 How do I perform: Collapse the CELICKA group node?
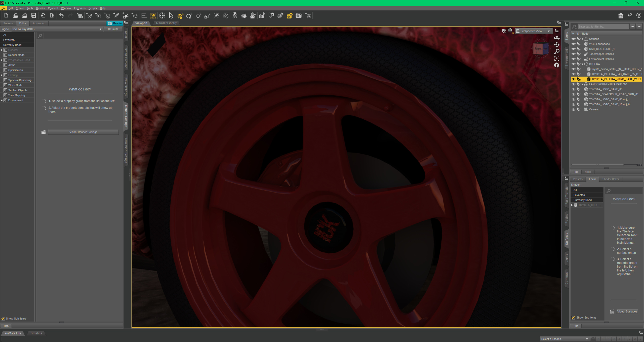pyautogui.click(x=582, y=64)
